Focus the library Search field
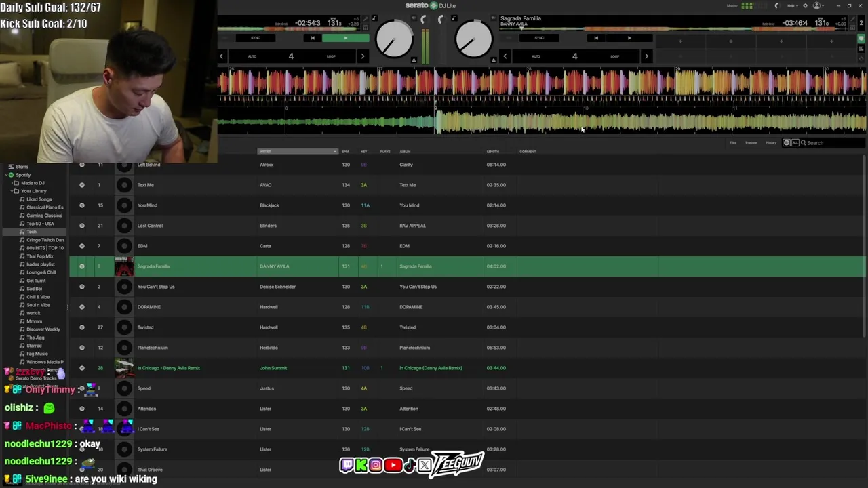 point(831,143)
